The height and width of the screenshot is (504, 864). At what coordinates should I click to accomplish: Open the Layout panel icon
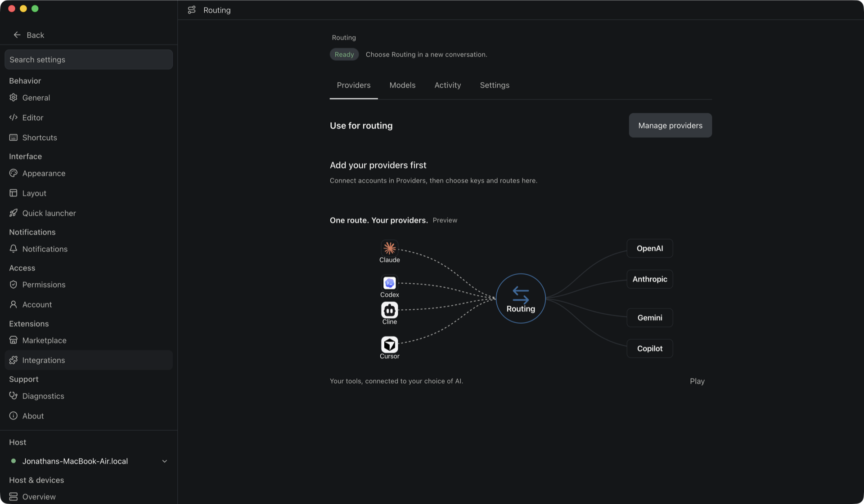pos(13,193)
